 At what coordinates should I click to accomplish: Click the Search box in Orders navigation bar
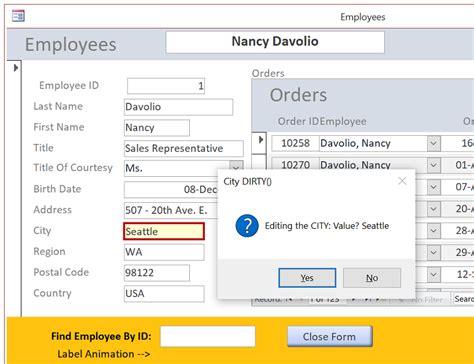coord(463,299)
